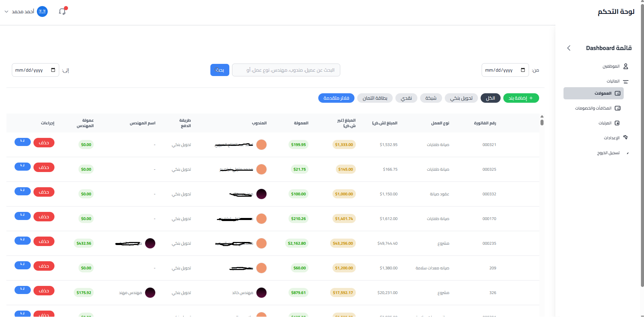The height and width of the screenshot is (317, 644).
Task: Enable the نقدي payment filter
Action: click(406, 98)
